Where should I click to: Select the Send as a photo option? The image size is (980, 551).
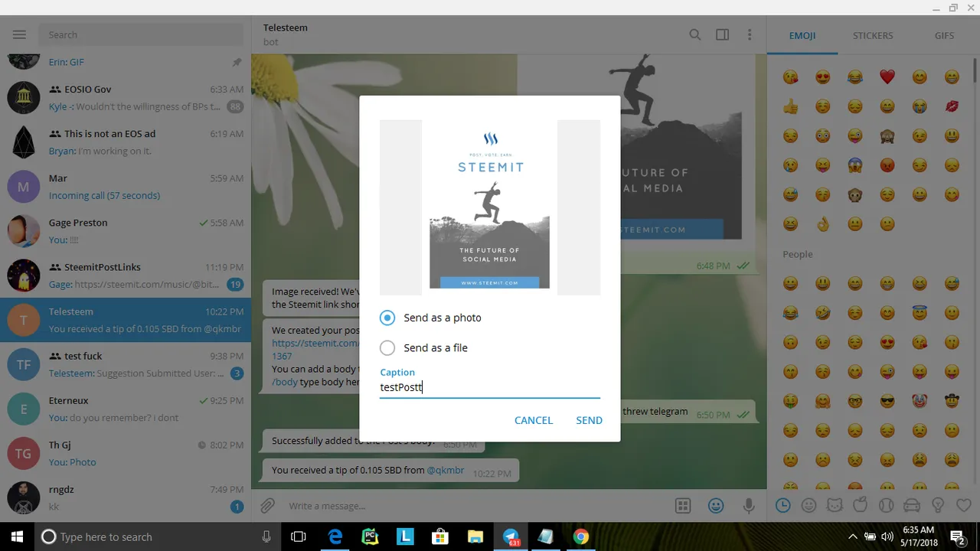point(430,318)
